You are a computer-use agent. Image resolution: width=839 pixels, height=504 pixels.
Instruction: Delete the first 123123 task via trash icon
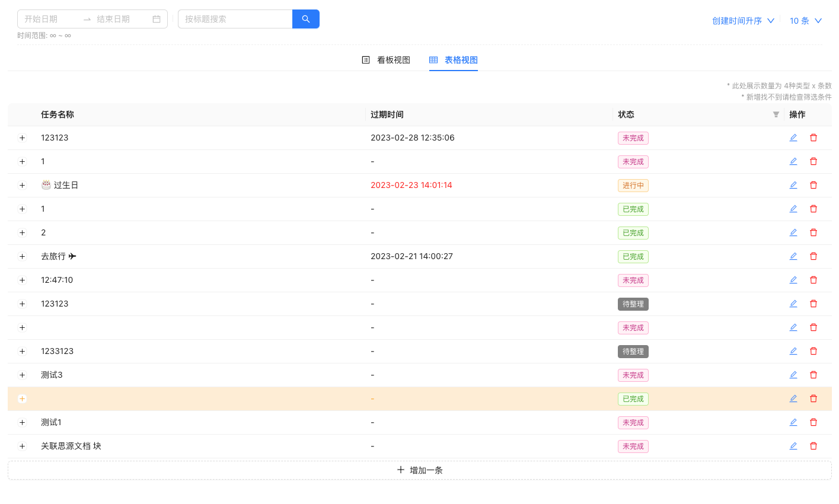point(813,137)
